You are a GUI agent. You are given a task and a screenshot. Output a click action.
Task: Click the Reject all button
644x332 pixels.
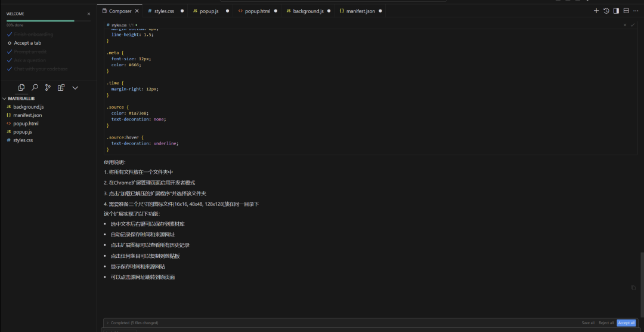pos(606,323)
